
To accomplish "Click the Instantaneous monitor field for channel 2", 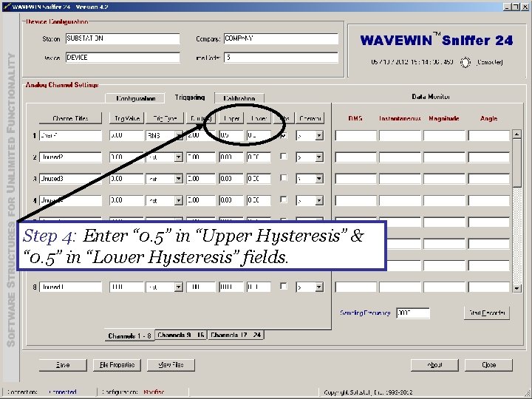I will pos(400,157).
